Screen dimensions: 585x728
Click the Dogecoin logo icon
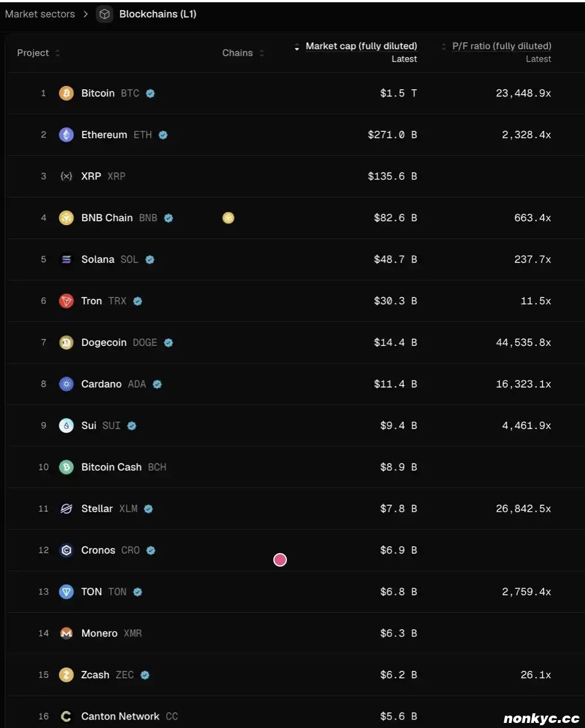66,343
